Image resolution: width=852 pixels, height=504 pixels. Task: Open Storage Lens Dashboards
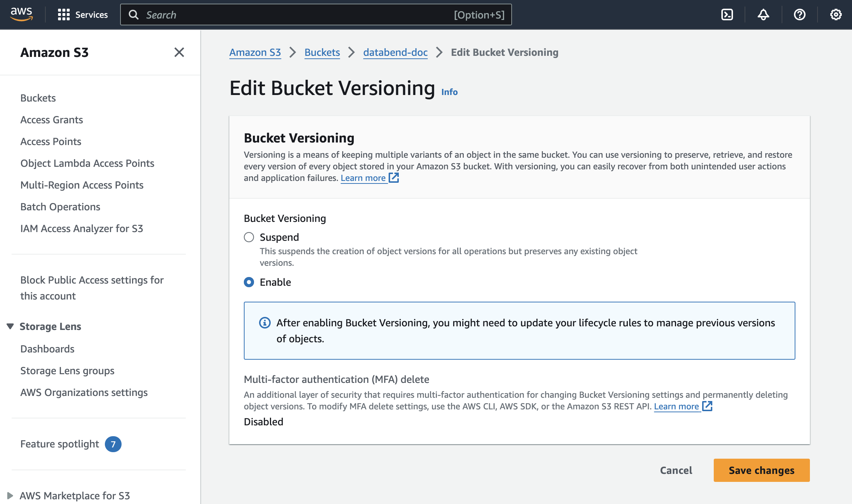47,349
